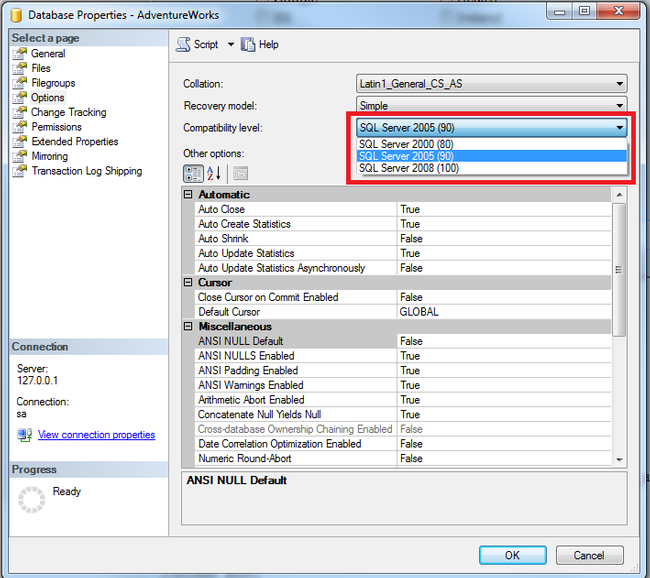Click the Script toolbar icon
The width and height of the screenshot is (650, 578).
pos(183,44)
